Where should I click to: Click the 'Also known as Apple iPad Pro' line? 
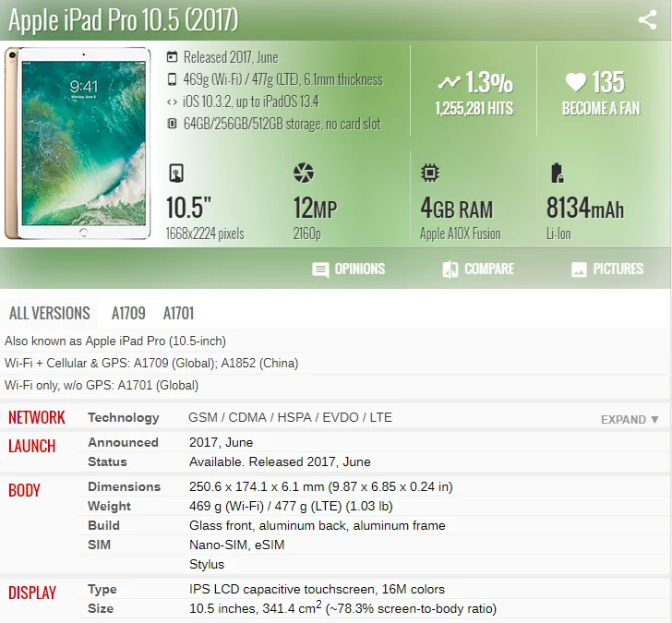[x=115, y=341]
